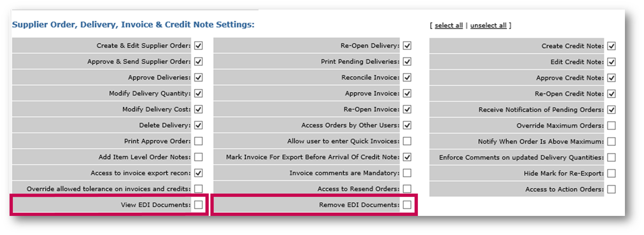Check Invoice comments are Mandatory
The height and width of the screenshot is (235, 644).
407,173
